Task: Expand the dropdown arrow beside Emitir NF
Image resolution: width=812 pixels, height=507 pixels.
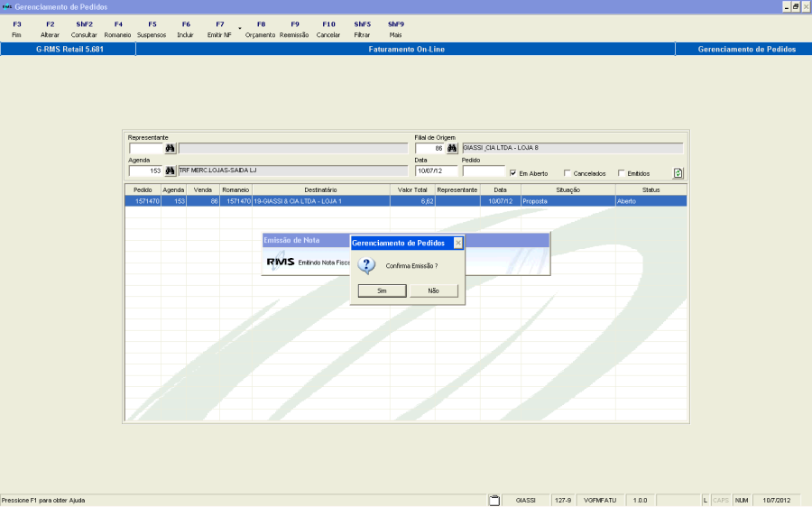Action: pyautogui.click(x=240, y=28)
